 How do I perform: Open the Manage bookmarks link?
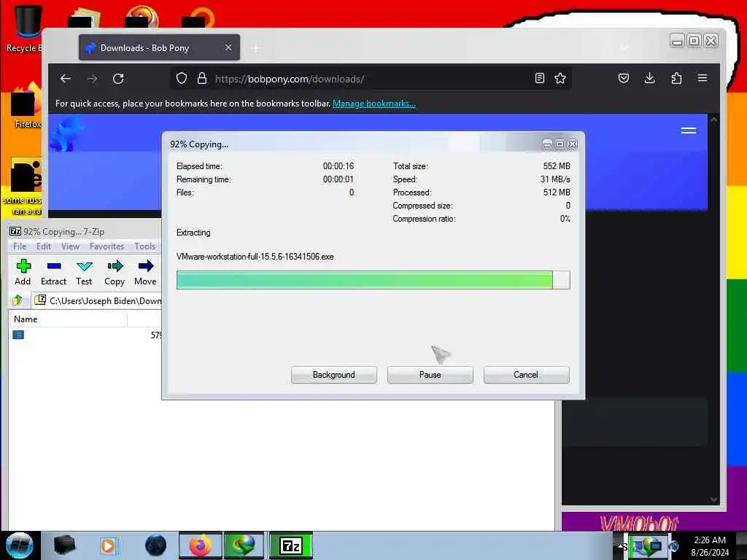point(374,104)
